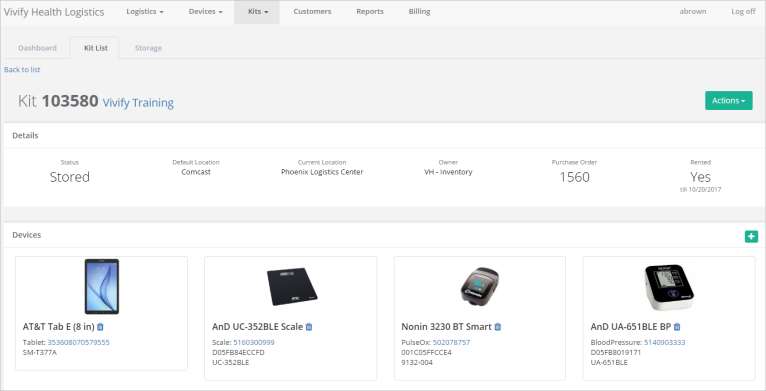Open the Reports menu item

[370, 12]
